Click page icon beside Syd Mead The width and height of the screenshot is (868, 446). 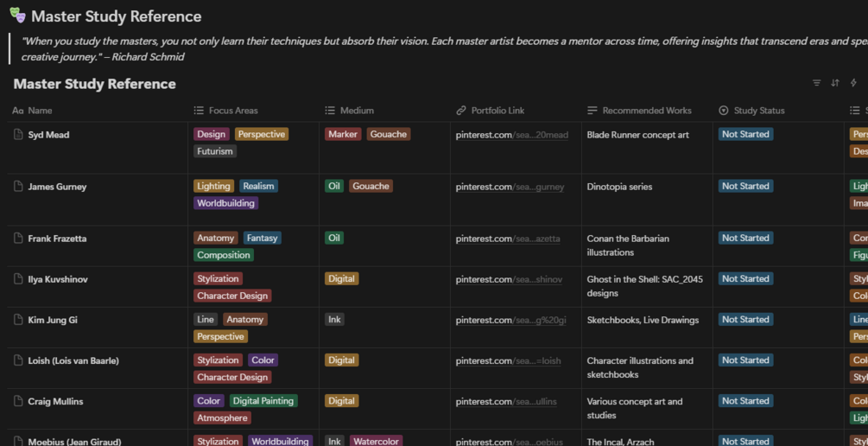click(18, 134)
